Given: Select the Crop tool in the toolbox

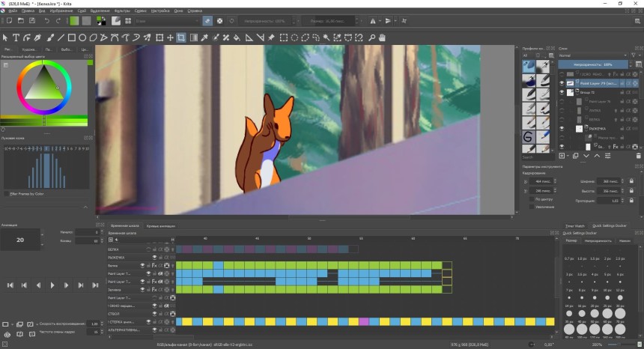Looking at the screenshot, I should click(x=181, y=37).
